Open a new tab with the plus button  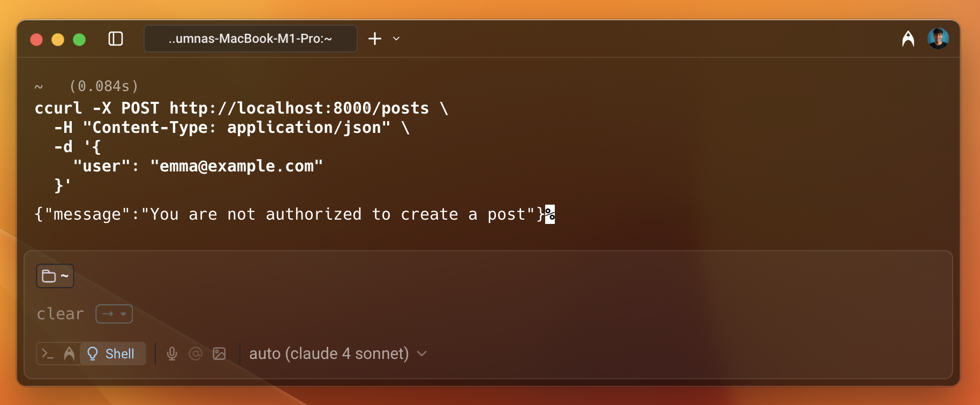point(374,39)
